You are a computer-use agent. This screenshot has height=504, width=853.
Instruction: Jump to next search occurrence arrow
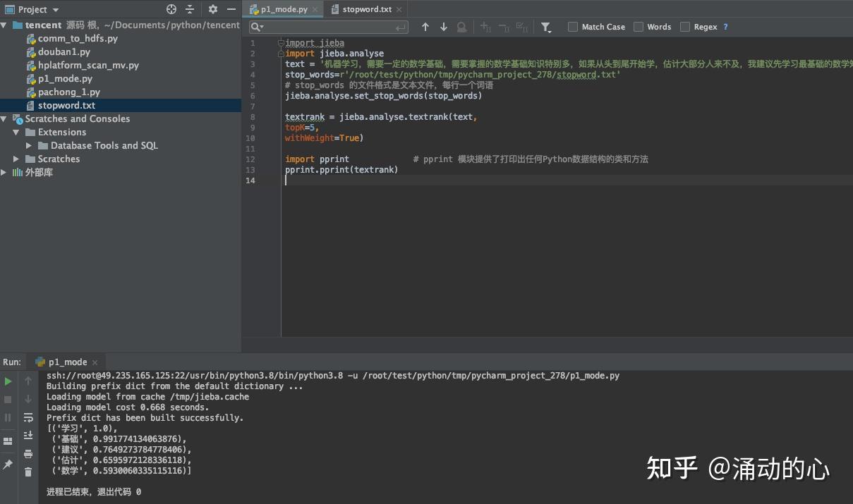(443, 26)
